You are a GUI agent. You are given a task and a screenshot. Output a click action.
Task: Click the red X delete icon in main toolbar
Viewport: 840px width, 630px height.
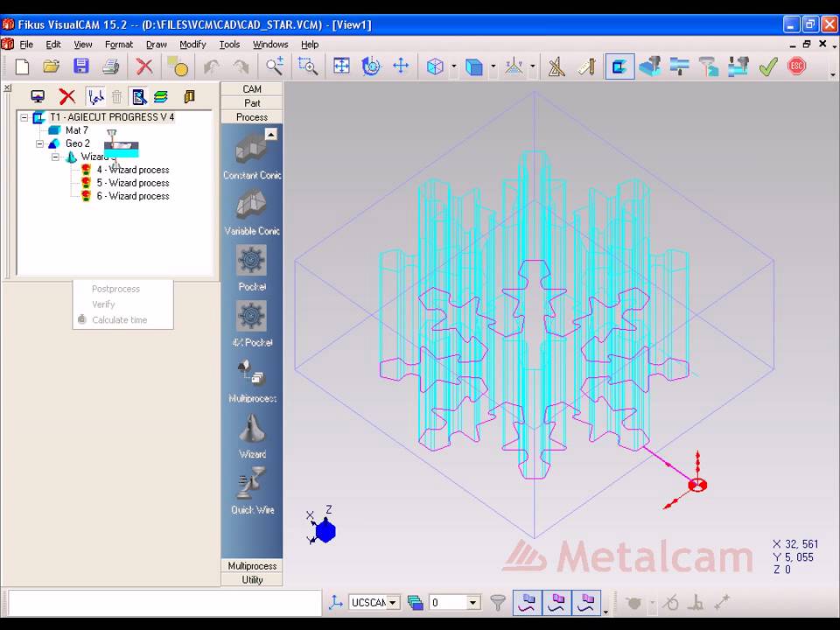click(x=144, y=66)
